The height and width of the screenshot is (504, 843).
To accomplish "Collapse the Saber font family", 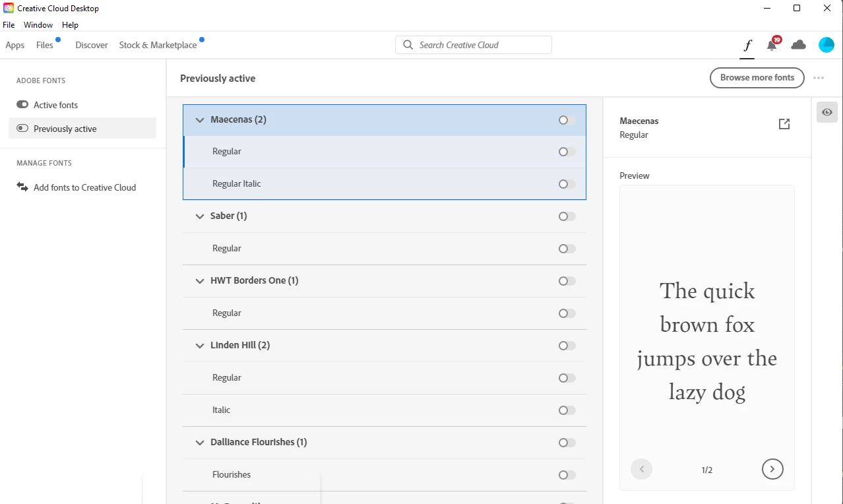I will pyautogui.click(x=200, y=216).
